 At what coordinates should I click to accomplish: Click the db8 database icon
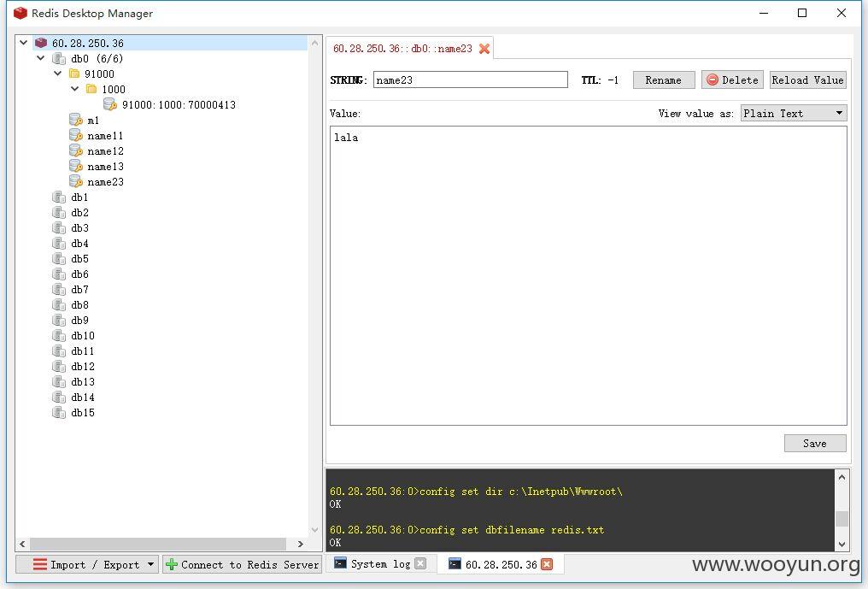click(59, 304)
